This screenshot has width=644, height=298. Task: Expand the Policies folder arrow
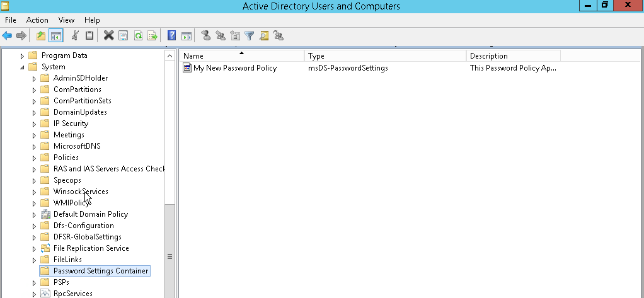tap(35, 158)
